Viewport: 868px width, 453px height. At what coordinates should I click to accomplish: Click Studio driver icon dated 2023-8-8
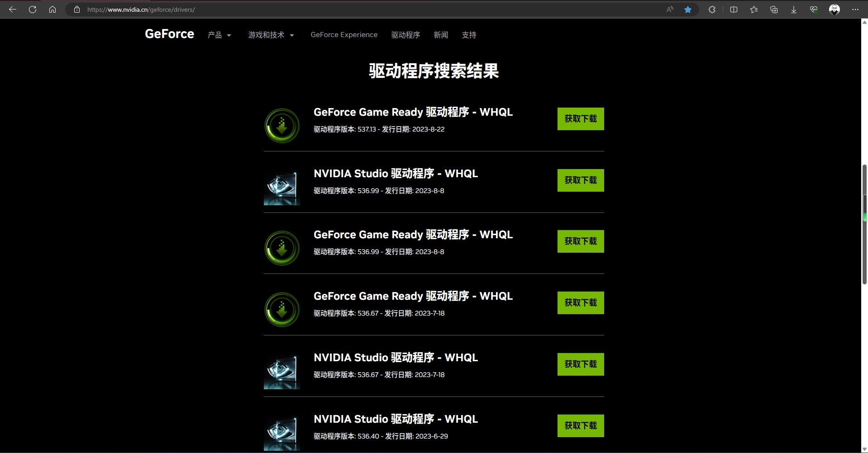[282, 187]
